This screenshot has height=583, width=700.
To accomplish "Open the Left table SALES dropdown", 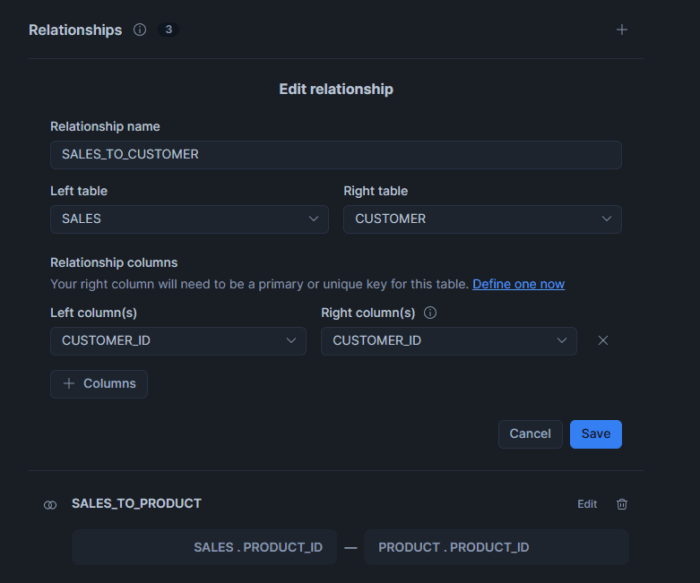I will click(189, 219).
